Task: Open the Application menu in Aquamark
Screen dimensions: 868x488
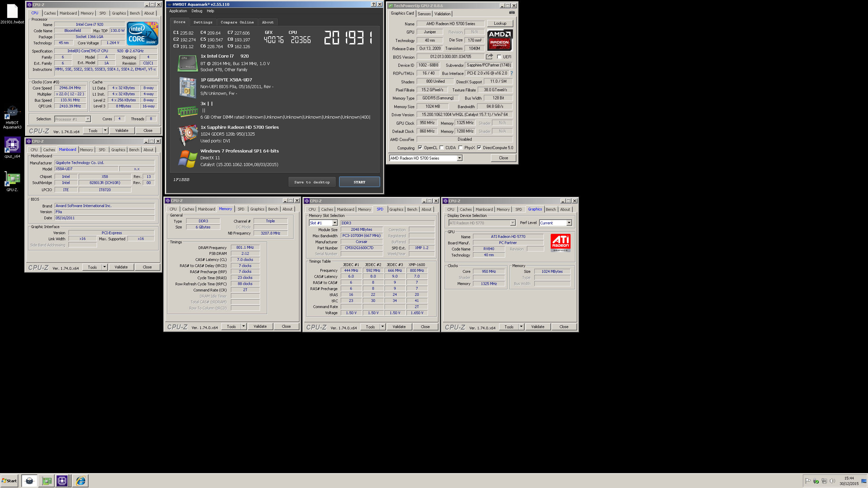Action: point(178,11)
